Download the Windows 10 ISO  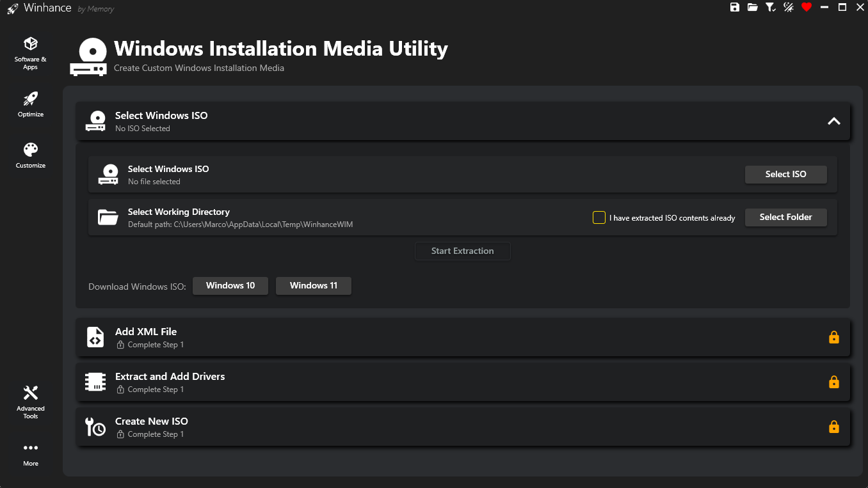click(230, 286)
